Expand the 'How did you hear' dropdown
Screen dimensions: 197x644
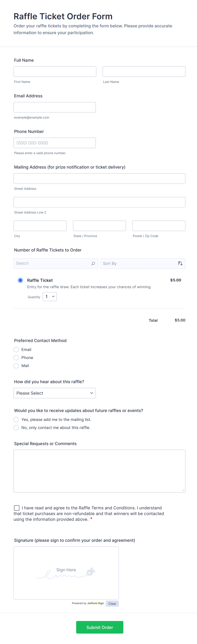coord(55,393)
